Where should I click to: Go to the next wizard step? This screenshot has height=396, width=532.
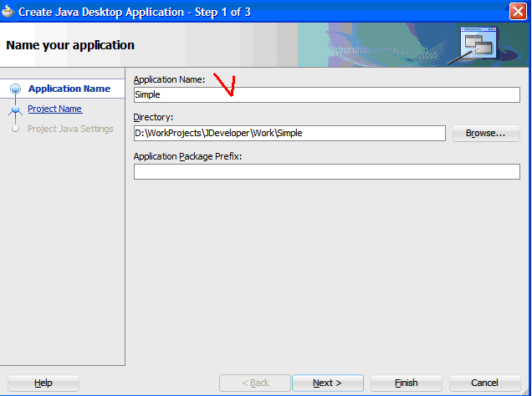tap(328, 383)
